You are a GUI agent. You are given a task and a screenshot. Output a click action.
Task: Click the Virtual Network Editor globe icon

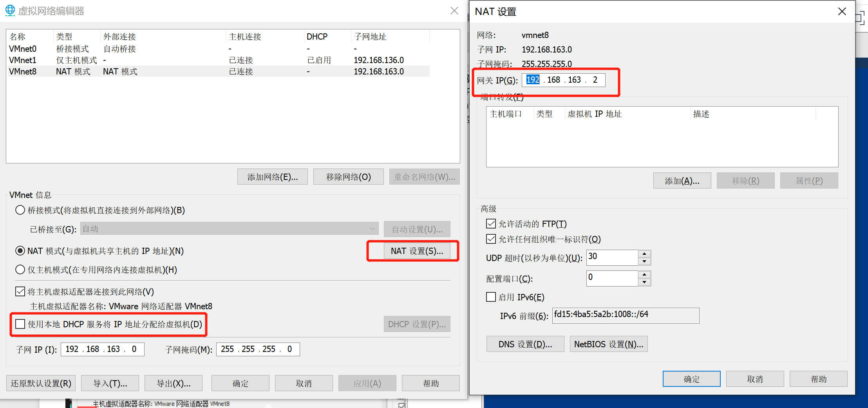pyautogui.click(x=10, y=11)
